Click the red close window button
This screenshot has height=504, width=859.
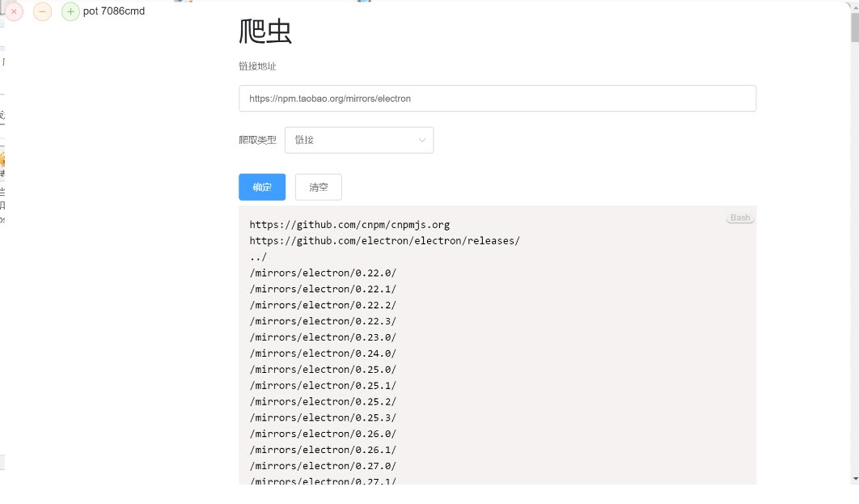[15, 11]
